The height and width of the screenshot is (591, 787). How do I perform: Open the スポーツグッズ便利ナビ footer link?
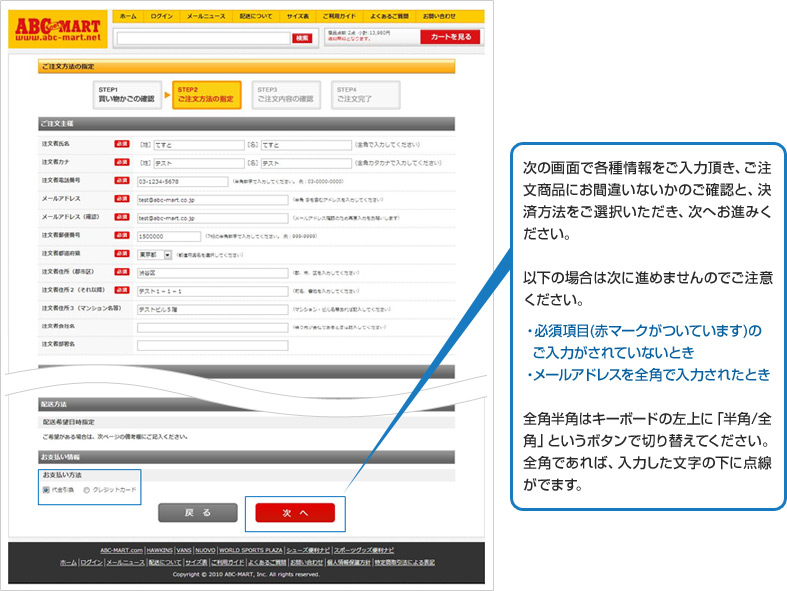364,550
